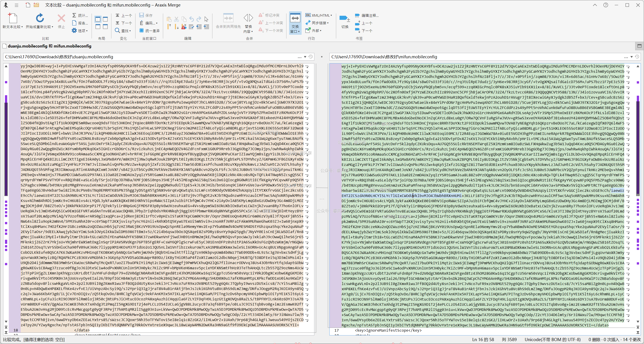Screen dimensions: 644x344
Task: Go to next bookmark 下一个
Action: (x=364, y=31)
